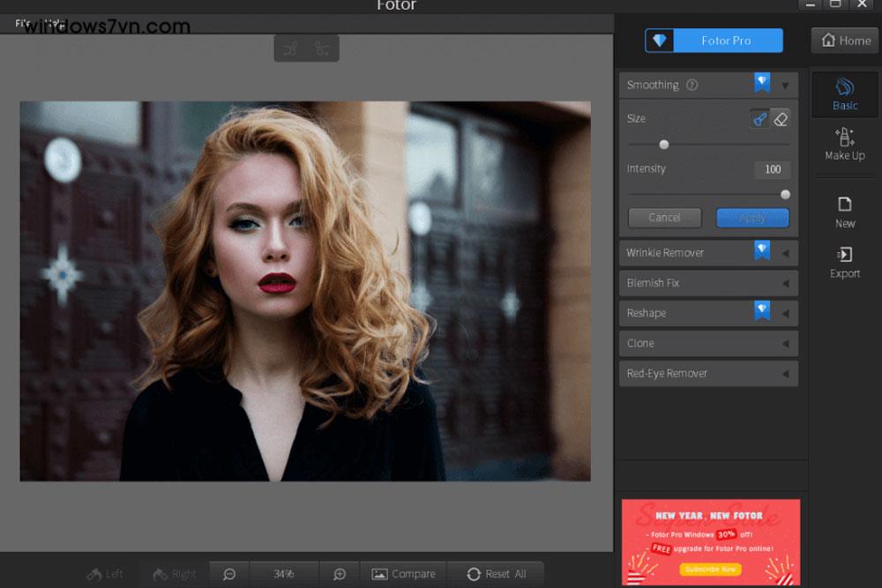Click the zoom out magnifier

click(229, 574)
